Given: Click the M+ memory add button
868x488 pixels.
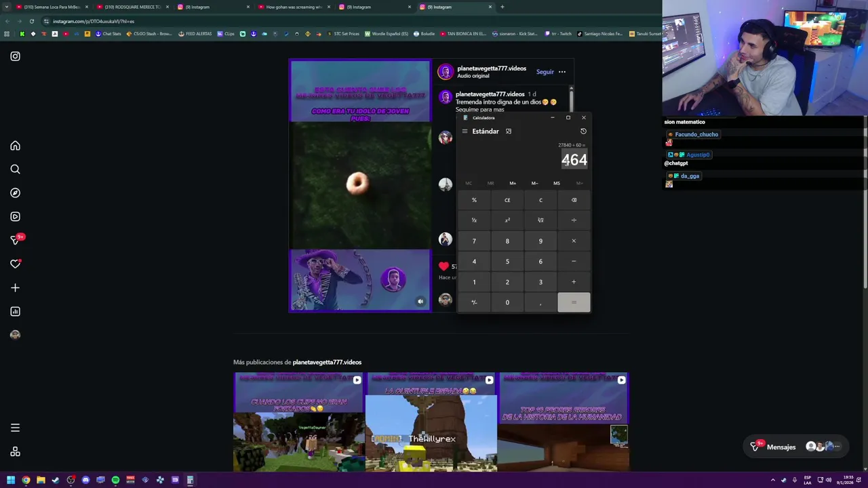Looking at the screenshot, I should 513,183.
